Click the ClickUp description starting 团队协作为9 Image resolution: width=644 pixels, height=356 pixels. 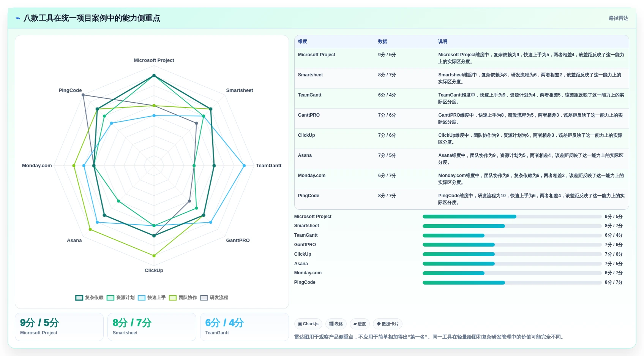(530, 139)
